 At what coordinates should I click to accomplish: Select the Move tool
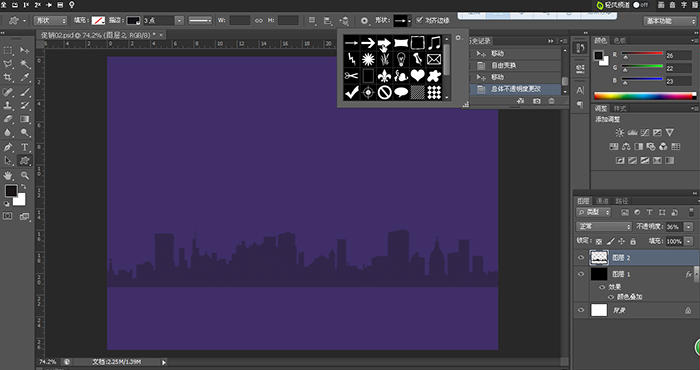pyautogui.click(x=25, y=50)
